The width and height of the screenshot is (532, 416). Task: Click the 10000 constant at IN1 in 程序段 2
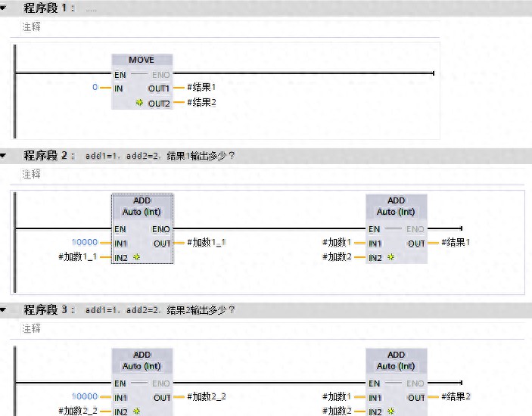(x=85, y=243)
